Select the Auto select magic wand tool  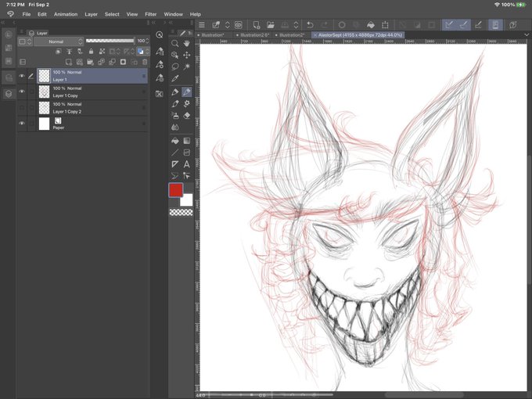pos(187,66)
